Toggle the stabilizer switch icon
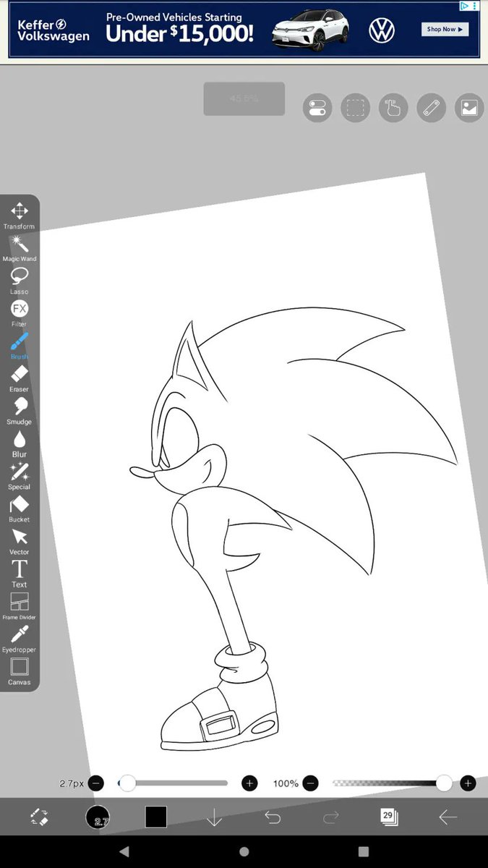Image resolution: width=488 pixels, height=868 pixels. tap(317, 108)
